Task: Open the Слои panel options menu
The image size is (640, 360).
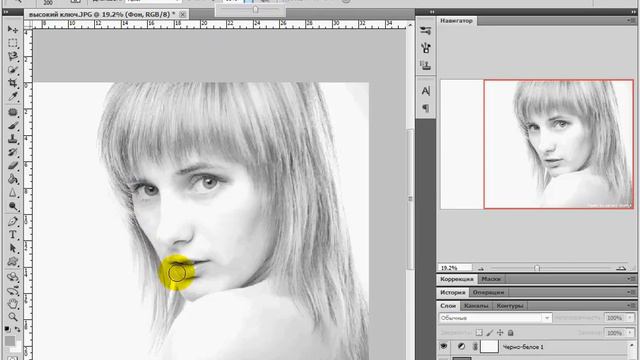Action: click(631, 305)
